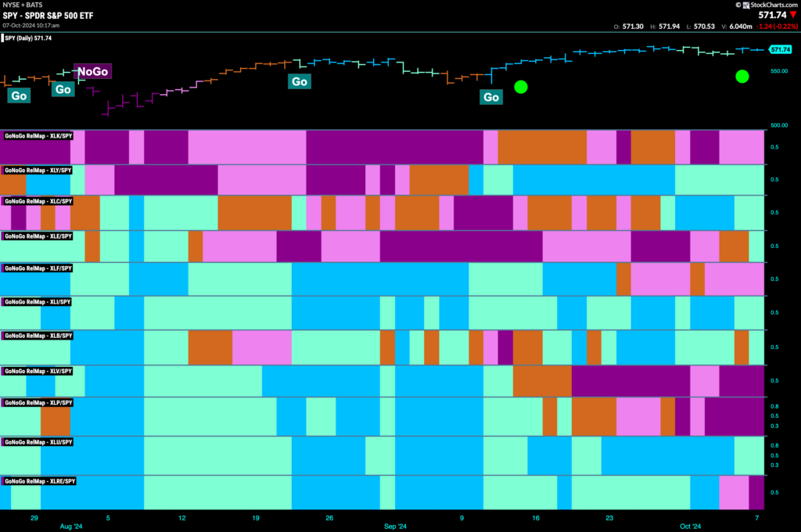Screen dimensions: 801x532
Task: Click the SPY (Daily) 571.74 legend label
Action: point(27,38)
